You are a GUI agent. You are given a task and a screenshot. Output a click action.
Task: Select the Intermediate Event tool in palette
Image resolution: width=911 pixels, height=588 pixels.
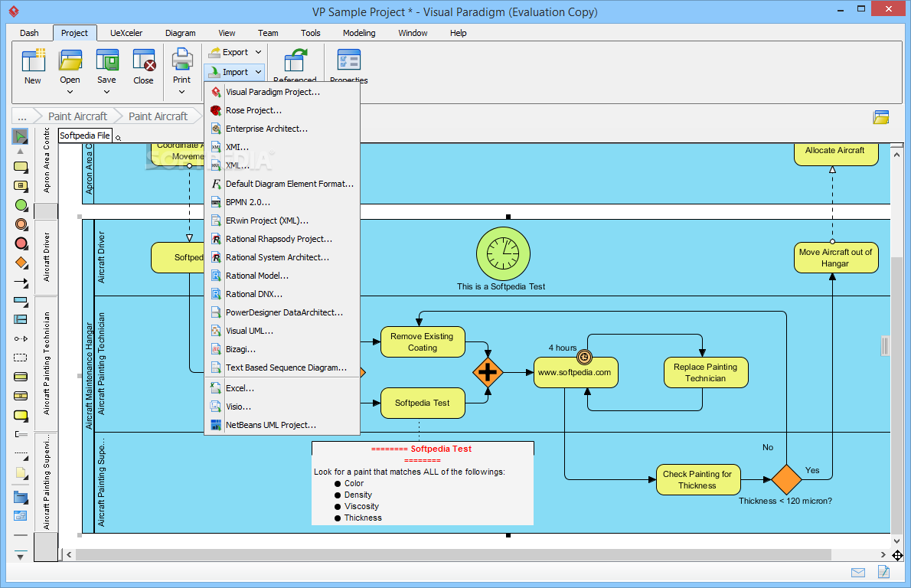[21, 224]
